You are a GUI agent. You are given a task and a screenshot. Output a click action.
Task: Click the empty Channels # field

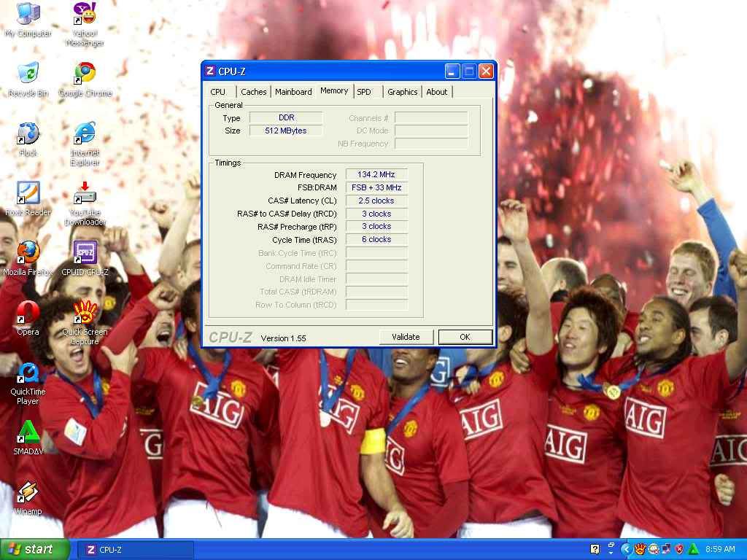(431, 117)
